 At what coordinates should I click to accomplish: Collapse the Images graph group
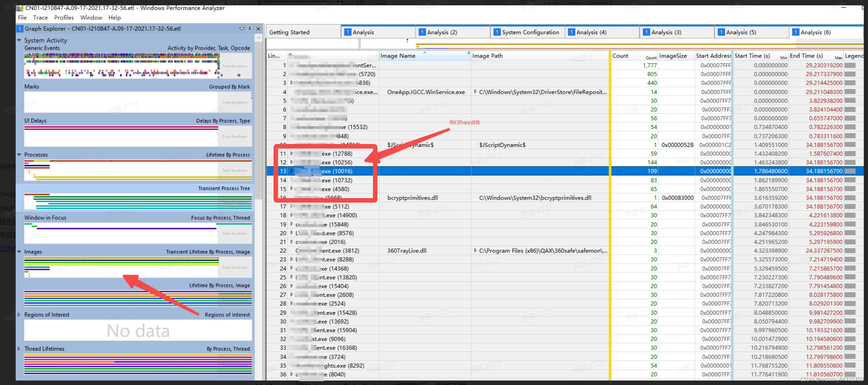click(19, 252)
